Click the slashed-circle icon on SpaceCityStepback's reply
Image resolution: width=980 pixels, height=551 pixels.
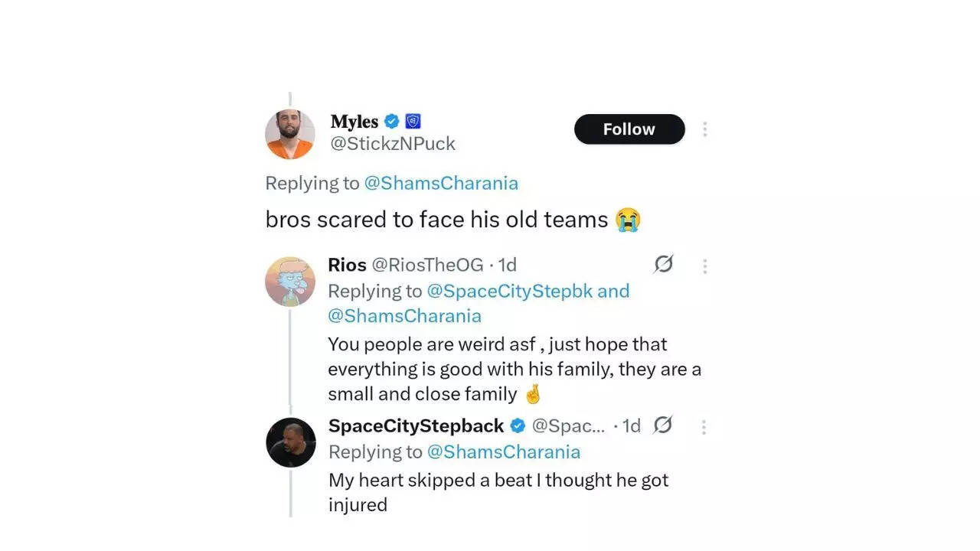click(x=663, y=425)
